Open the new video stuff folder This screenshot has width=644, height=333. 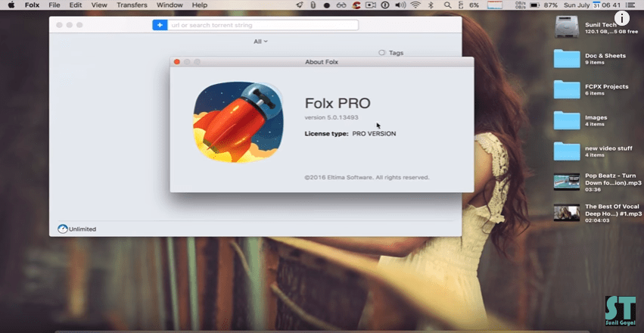(565, 151)
